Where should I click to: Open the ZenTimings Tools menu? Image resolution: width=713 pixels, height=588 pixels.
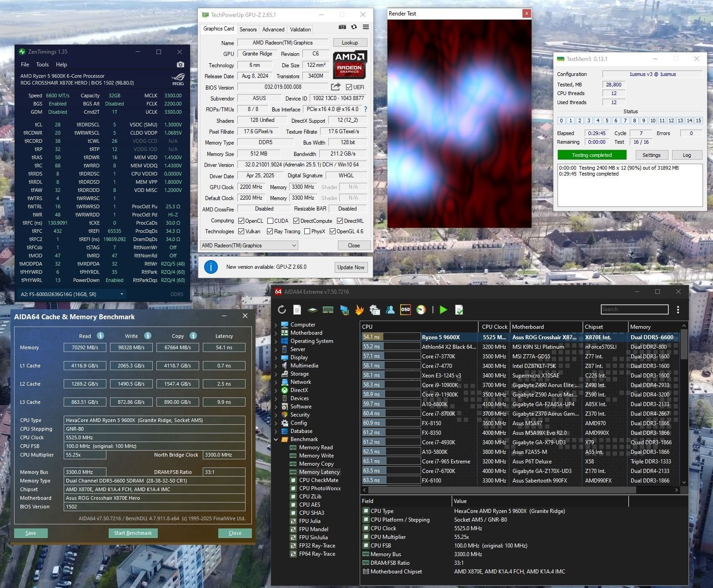point(42,65)
